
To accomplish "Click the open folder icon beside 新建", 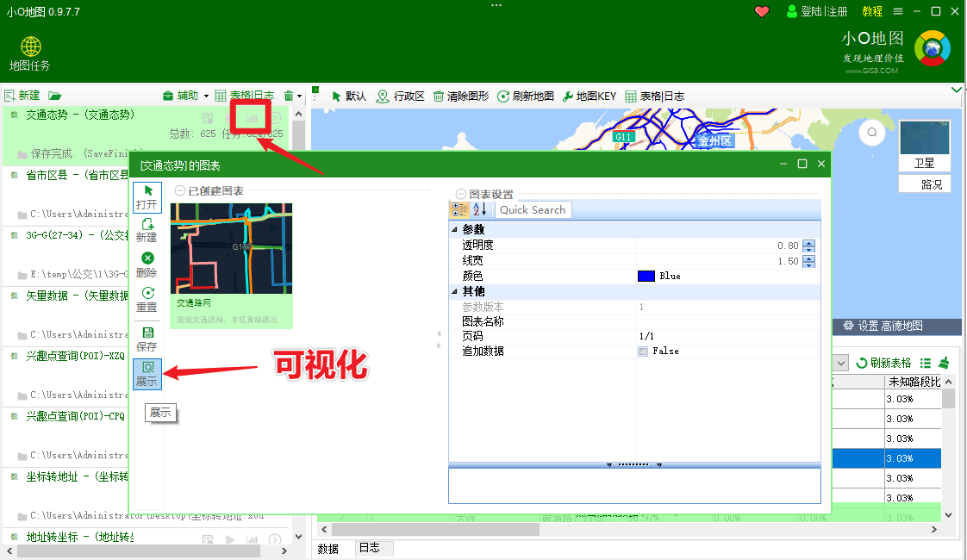I will [x=55, y=96].
